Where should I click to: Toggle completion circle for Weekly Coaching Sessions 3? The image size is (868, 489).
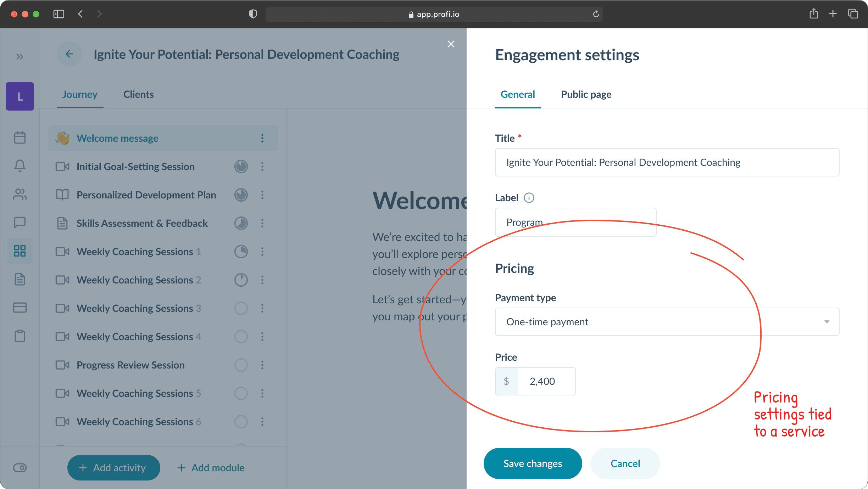tap(241, 308)
